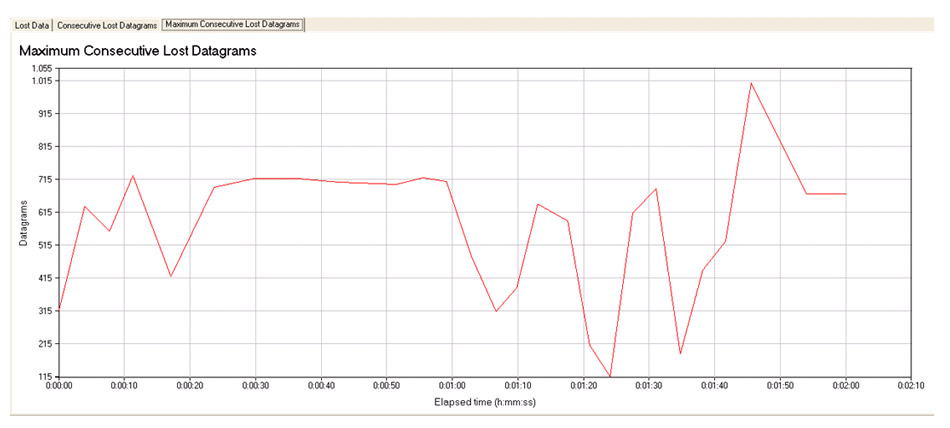The height and width of the screenshot is (428, 950).
Task: Click the 0:02:00 time axis label
Action: tap(846, 386)
